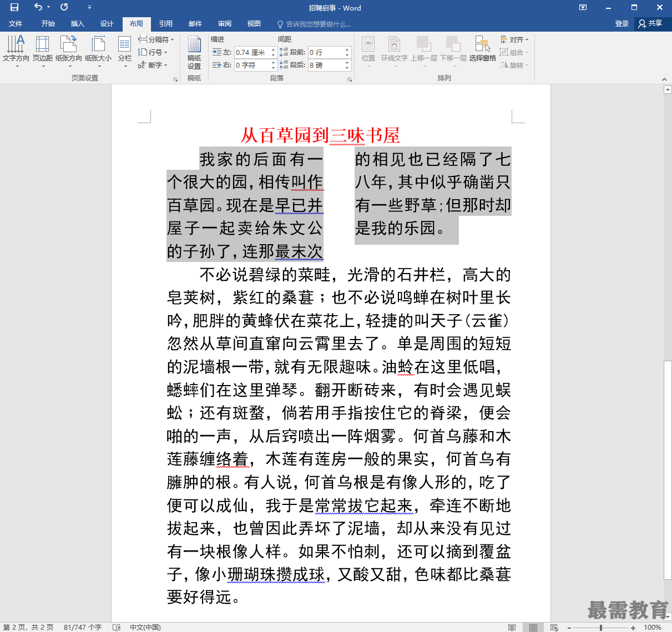Open the 页边距 margins menu
Screen dimensions: 672x632
coord(43,51)
